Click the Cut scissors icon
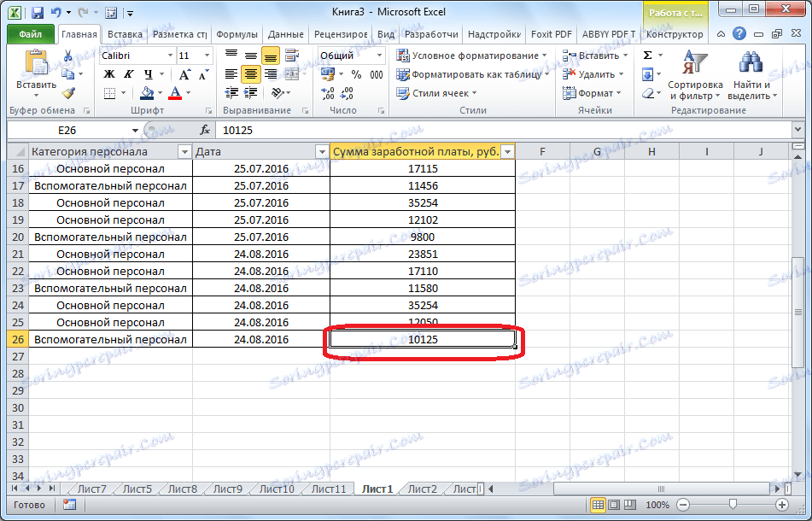 pos(68,56)
